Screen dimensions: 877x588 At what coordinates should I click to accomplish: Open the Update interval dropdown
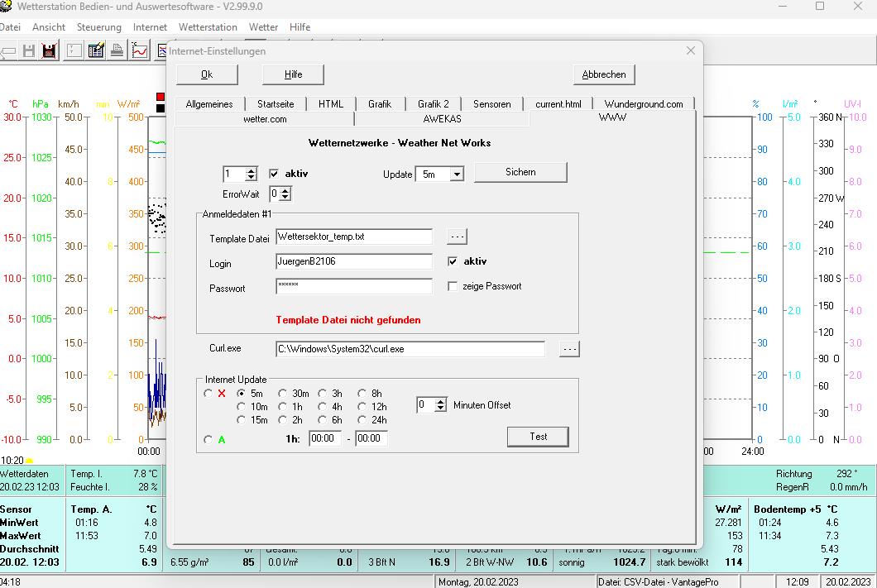pos(457,174)
